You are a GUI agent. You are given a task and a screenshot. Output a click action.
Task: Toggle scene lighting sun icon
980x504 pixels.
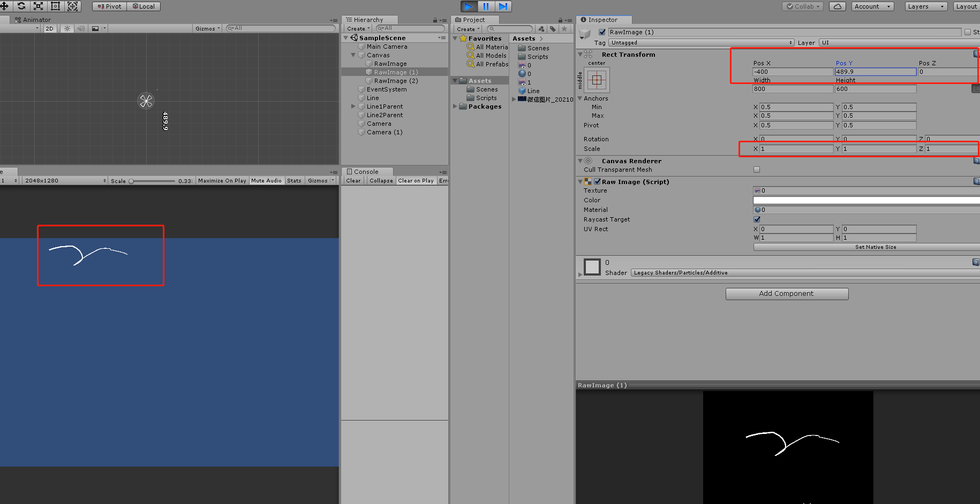point(67,28)
